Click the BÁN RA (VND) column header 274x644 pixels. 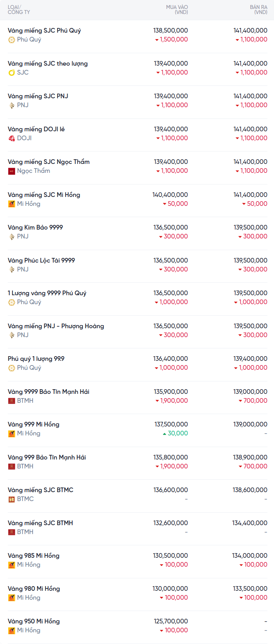point(258,10)
